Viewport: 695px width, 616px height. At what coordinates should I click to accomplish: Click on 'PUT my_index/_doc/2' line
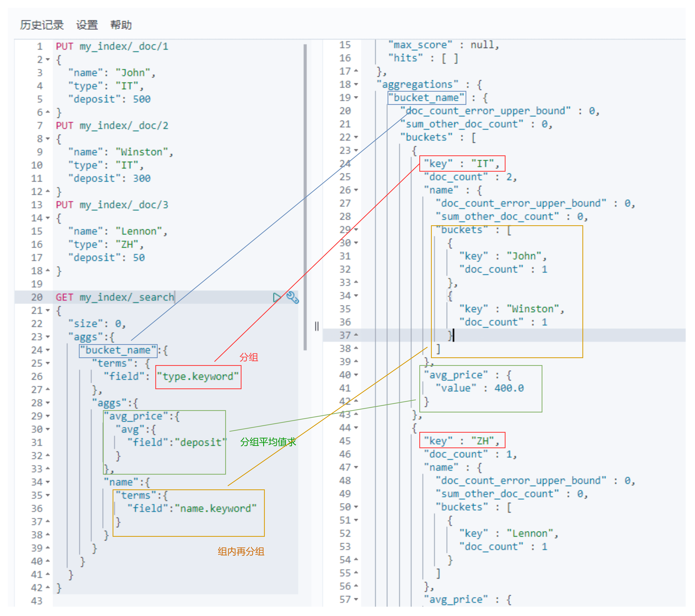tap(112, 125)
